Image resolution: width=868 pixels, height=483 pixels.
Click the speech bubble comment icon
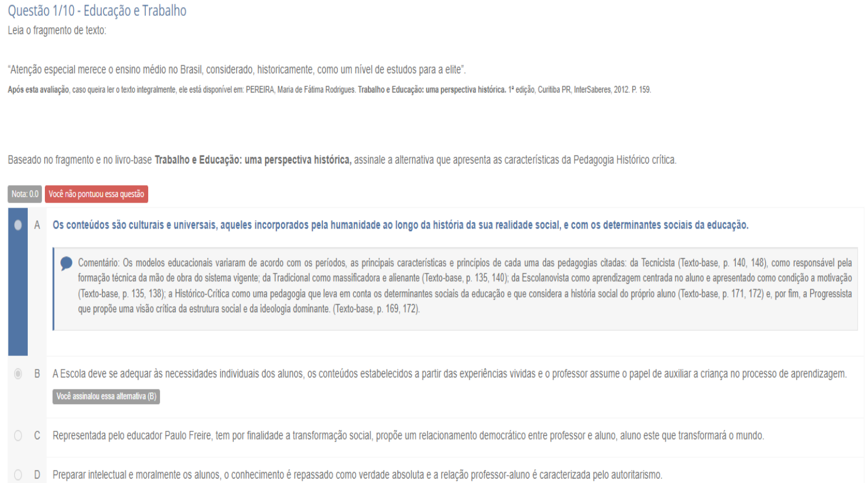(66, 263)
